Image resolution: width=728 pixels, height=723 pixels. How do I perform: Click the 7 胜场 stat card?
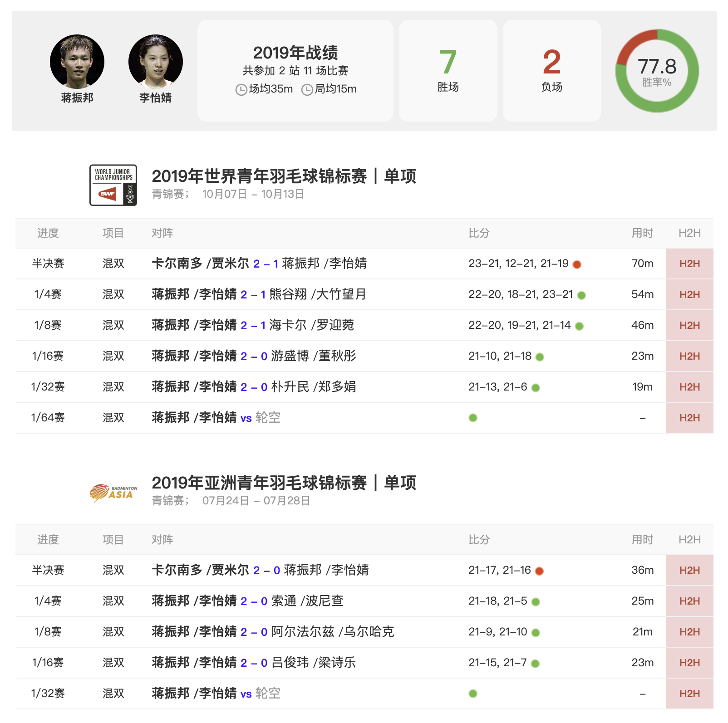(448, 70)
